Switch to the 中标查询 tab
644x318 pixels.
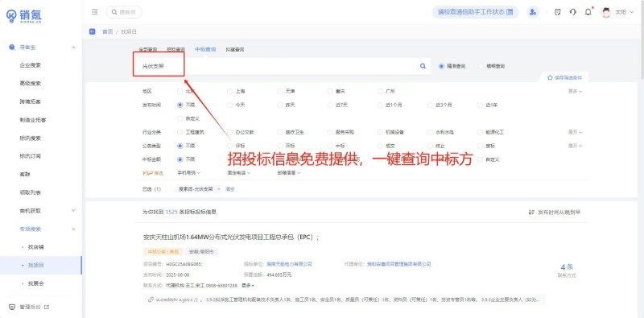(205, 49)
